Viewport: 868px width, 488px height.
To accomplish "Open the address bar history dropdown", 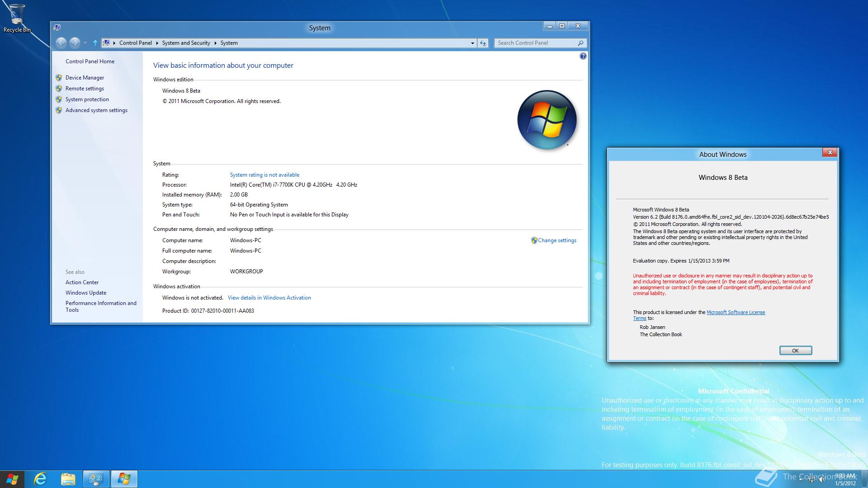I will pyautogui.click(x=472, y=43).
